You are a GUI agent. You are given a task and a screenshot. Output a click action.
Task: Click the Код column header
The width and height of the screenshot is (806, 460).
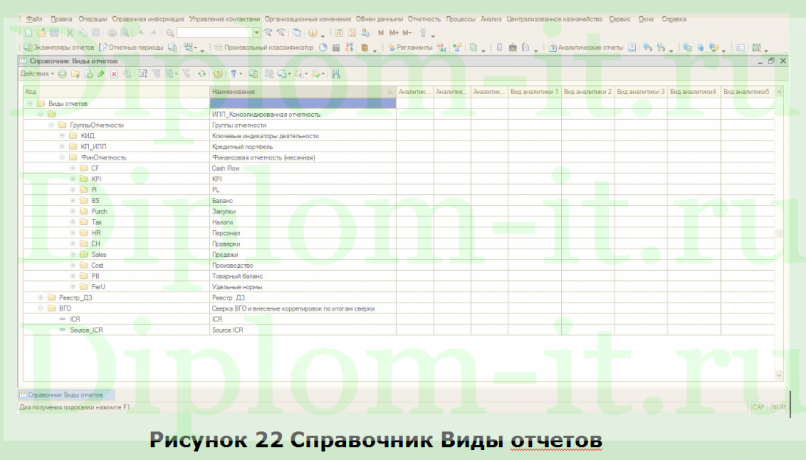117,91
